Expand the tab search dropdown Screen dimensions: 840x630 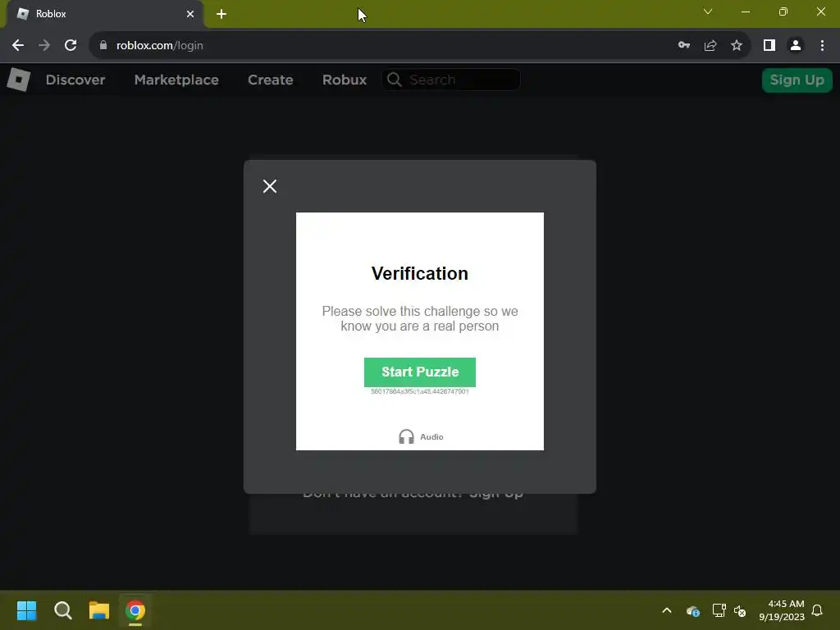(x=708, y=11)
